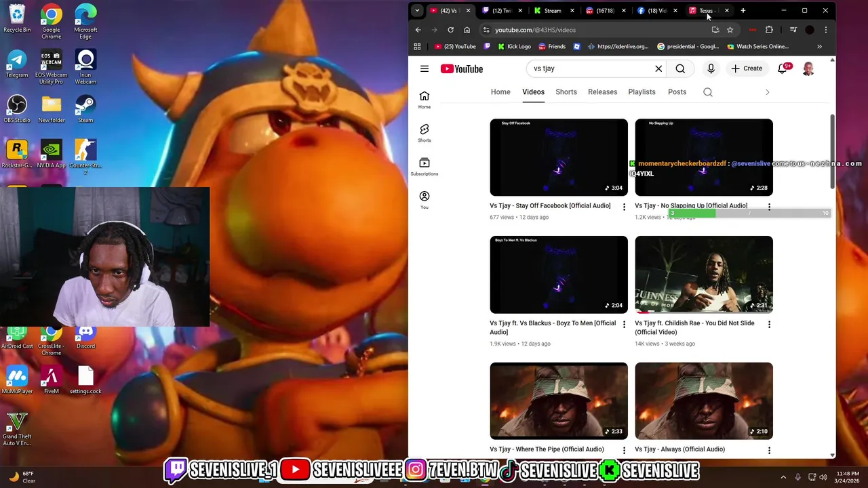Open options for Always video
This screenshot has width=868, height=488.
click(x=769, y=450)
